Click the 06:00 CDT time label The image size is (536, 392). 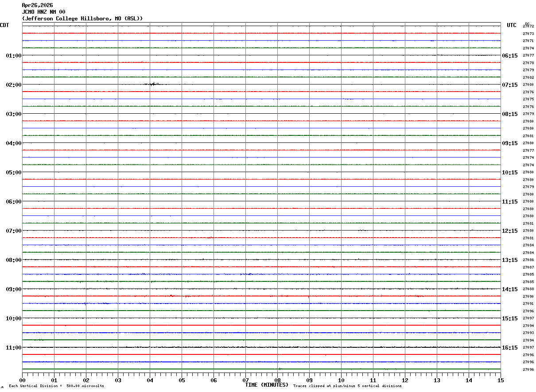coord(14,202)
